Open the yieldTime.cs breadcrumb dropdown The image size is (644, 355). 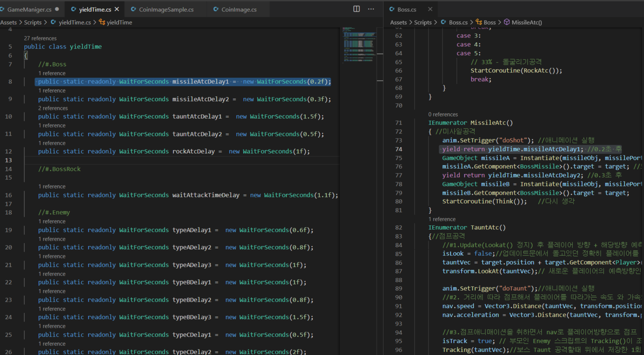75,22
